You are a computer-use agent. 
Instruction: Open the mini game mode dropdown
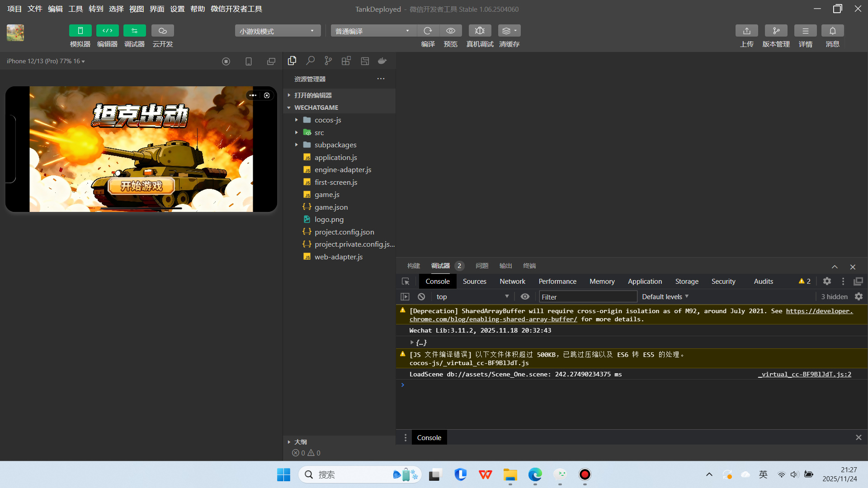click(x=277, y=31)
